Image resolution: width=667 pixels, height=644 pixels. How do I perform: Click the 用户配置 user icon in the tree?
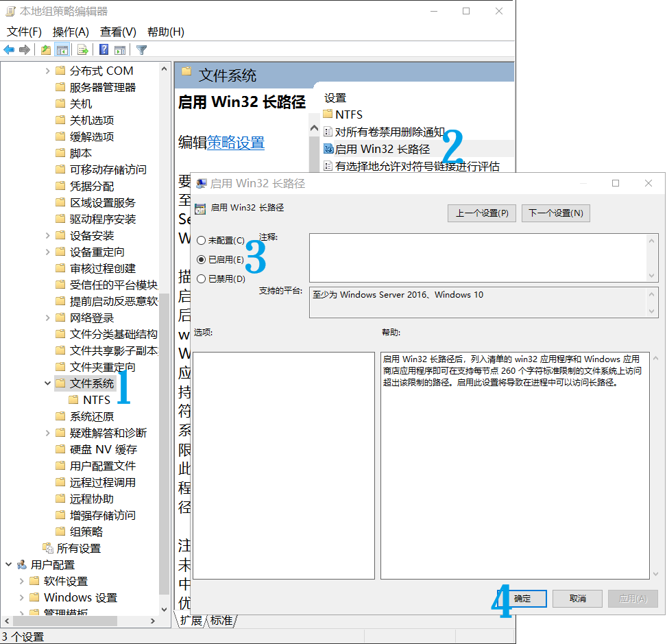coord(22,564)
